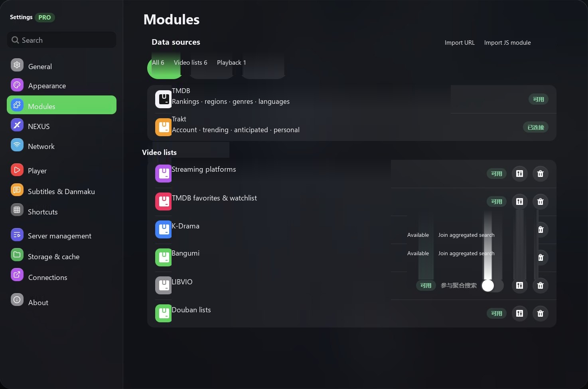The height and width of the screenshot is (389, 588).
Task: Open settings for Douban lists module
Action: click(x=519, y=314)
